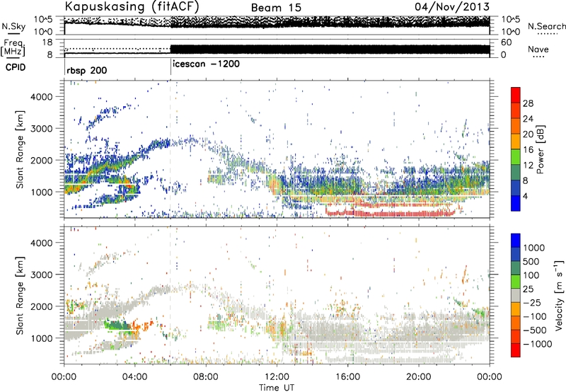Click the '08:00' time axis label

(206, 376)
